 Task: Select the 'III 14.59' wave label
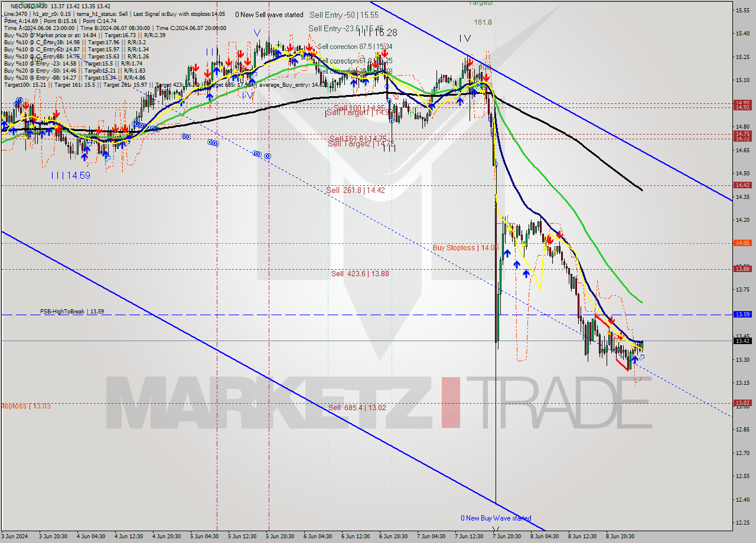(x=70, y=175)
